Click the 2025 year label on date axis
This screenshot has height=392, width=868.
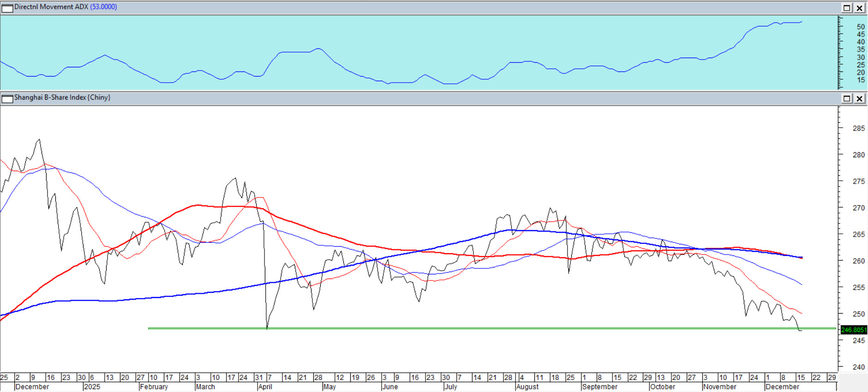coord(92,387)
